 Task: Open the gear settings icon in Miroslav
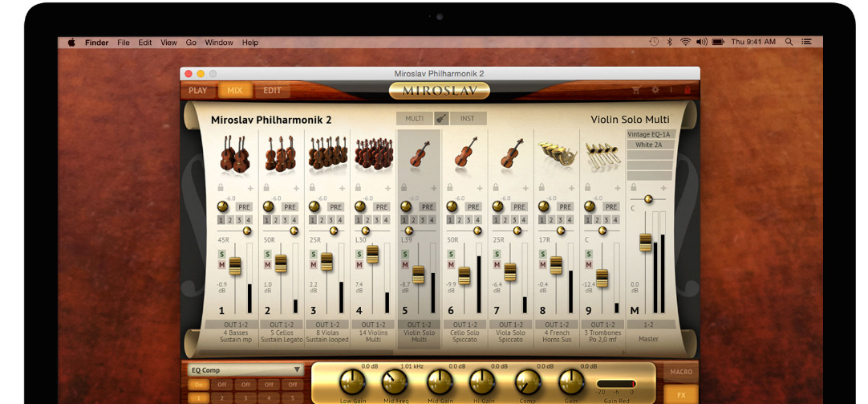[x=655, y=90]
